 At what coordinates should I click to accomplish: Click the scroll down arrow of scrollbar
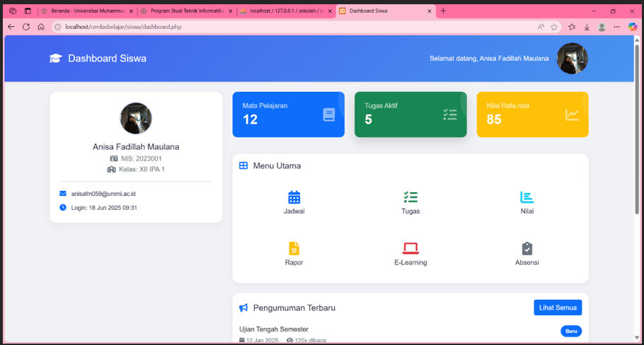tap(637, 338)
